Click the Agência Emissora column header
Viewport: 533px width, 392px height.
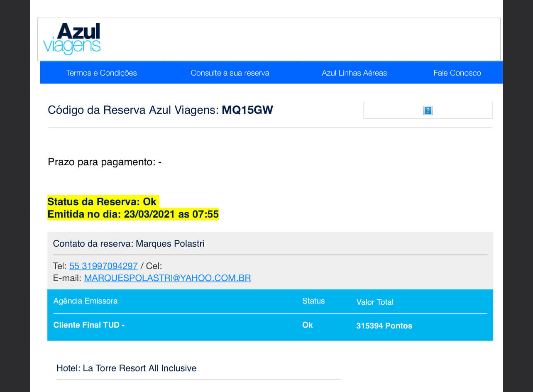[x=86, y=301]
